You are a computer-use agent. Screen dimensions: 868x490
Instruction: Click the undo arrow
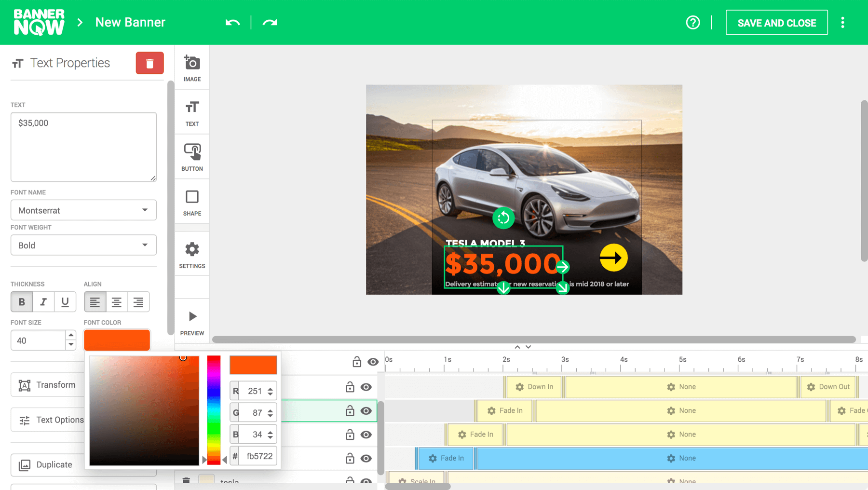point(232,23)
